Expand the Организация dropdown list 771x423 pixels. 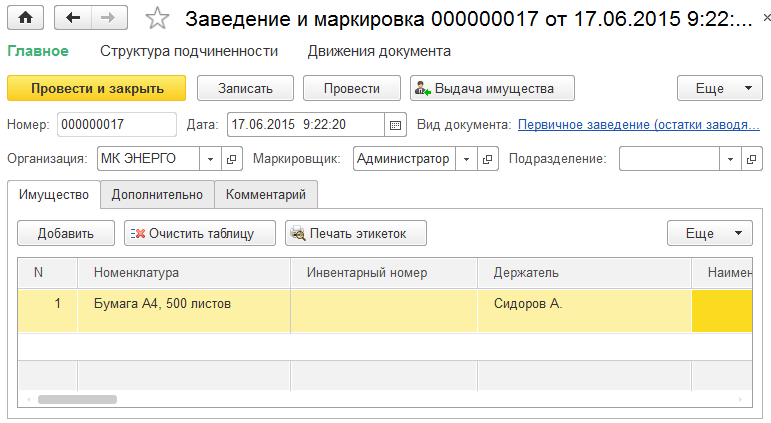pyautogui.click(x=210, y=159)
